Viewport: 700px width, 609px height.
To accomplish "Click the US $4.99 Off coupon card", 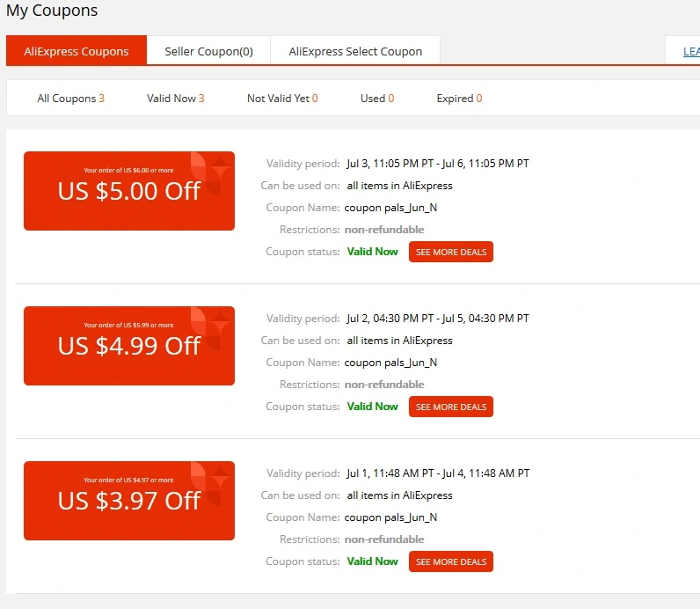I will point(129,346).
